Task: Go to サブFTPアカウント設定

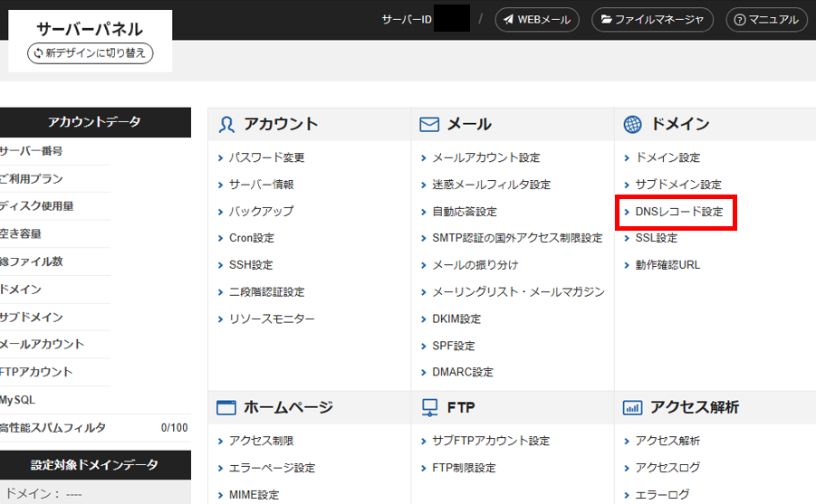Action: point(491,441)
